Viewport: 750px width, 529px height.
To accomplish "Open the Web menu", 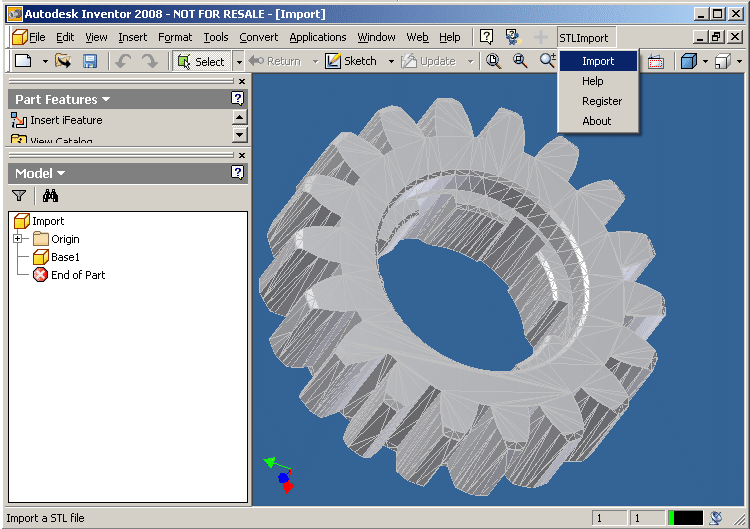I will pyautogui.click(x=417, y=37).
